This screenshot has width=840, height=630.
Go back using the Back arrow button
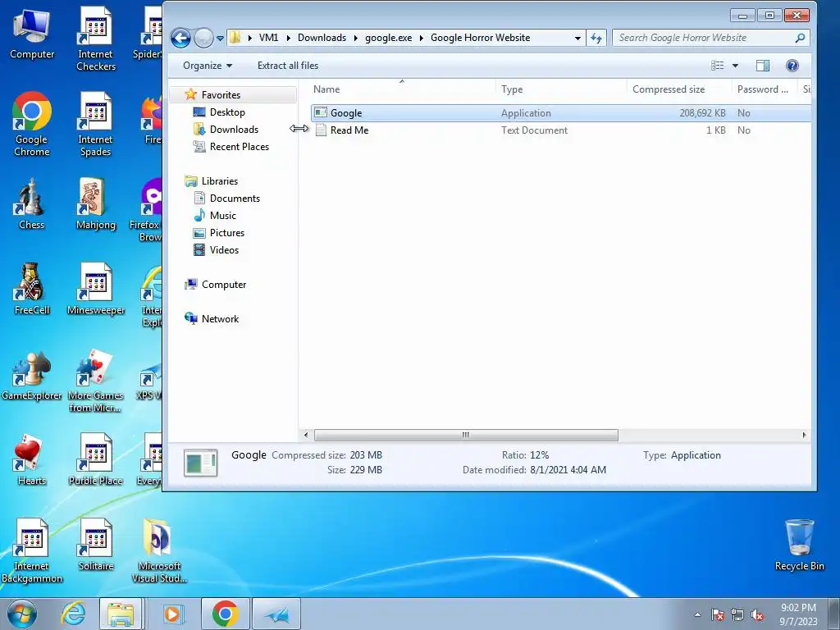pyautogui.click(x=180, y=38)
